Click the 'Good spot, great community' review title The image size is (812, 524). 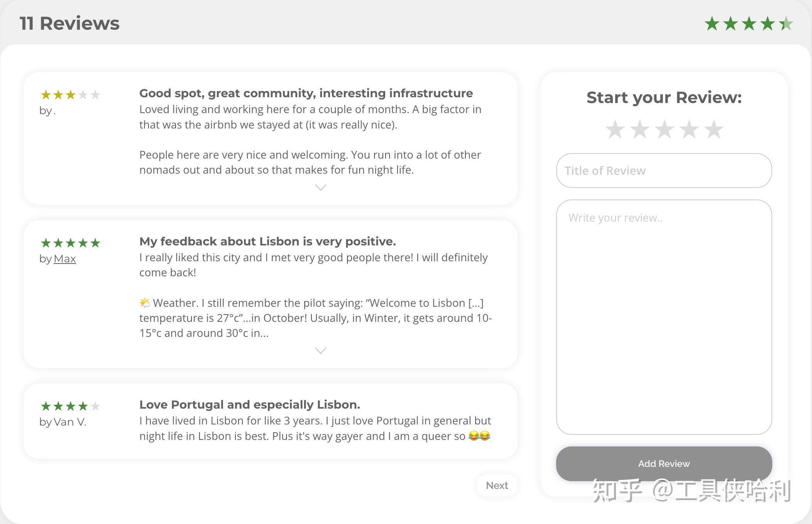coord(306,93)
